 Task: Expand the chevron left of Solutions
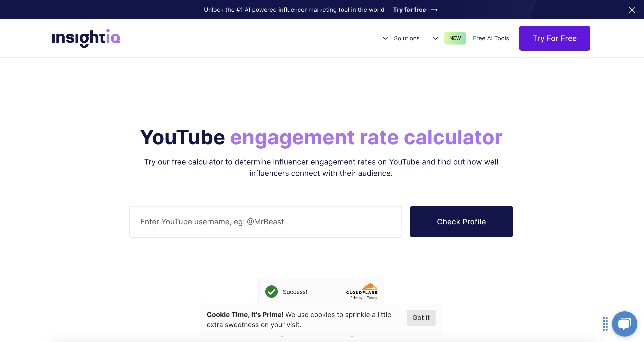[385, 38]
